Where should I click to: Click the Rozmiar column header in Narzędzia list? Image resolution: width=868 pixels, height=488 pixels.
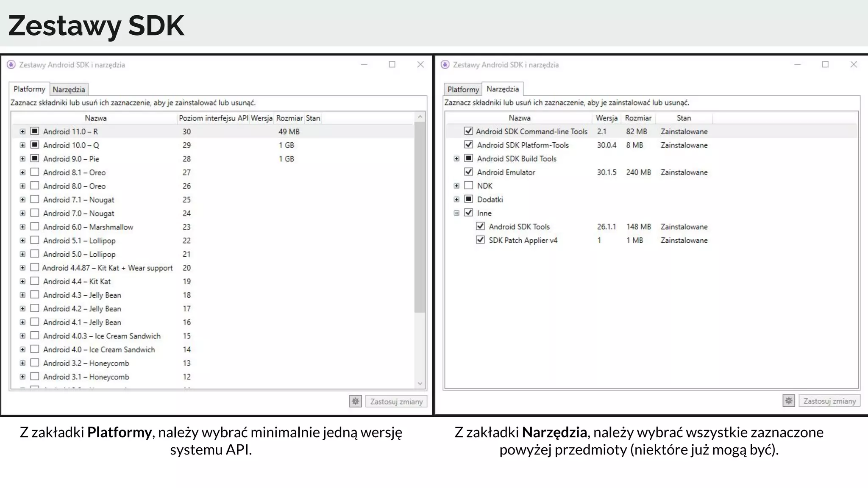tap(638, 118)
